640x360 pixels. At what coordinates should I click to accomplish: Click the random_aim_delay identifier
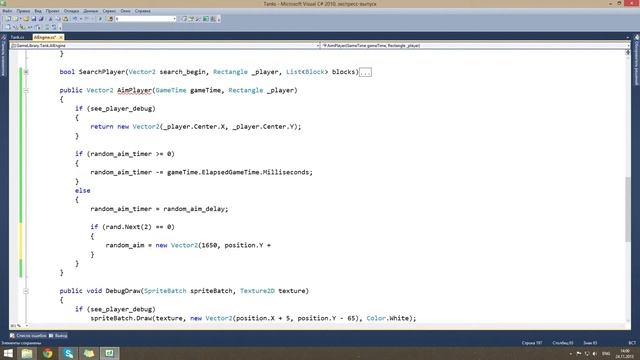(x=194, y=209)
